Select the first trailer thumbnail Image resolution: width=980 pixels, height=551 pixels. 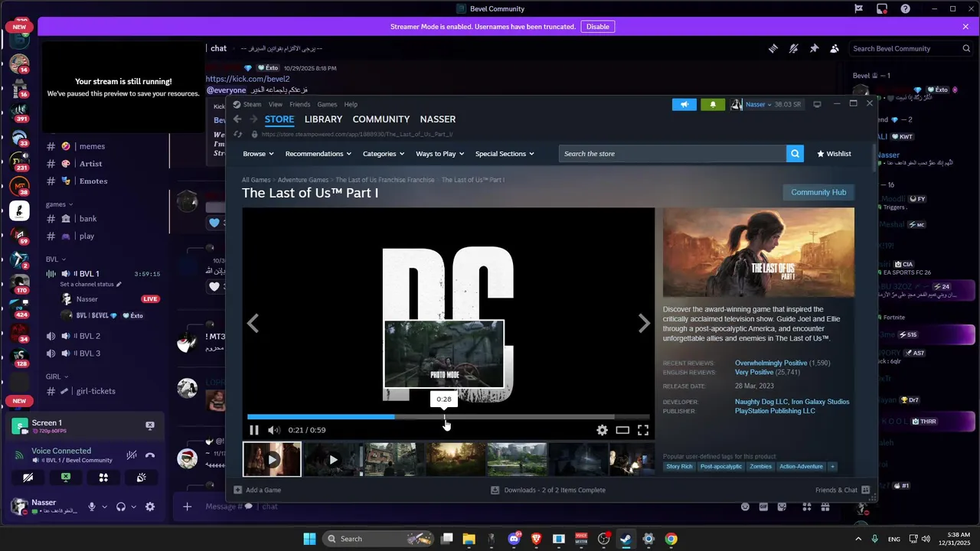[x=272, y=459]
